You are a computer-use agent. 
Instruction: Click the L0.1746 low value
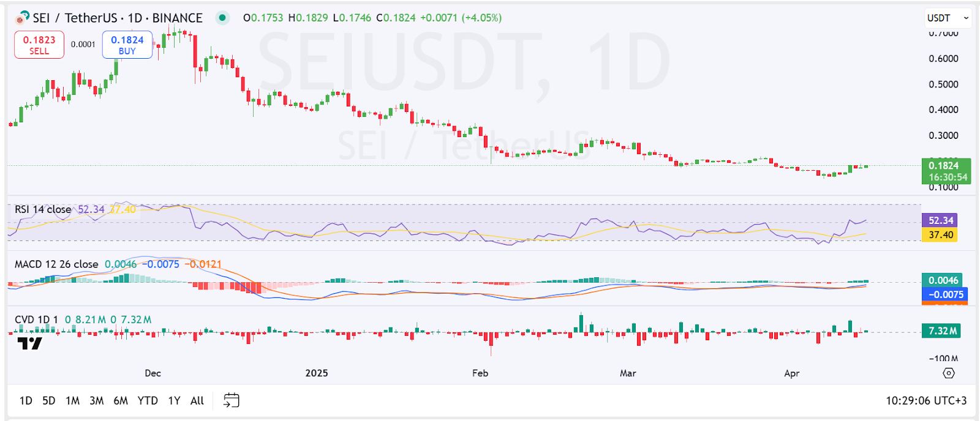352,18
